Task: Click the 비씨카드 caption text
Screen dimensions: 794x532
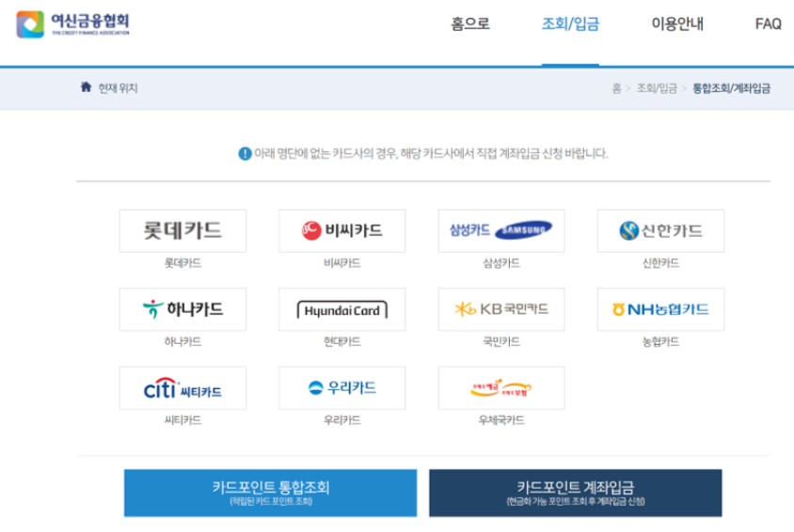Action: [x=341, y=263]
